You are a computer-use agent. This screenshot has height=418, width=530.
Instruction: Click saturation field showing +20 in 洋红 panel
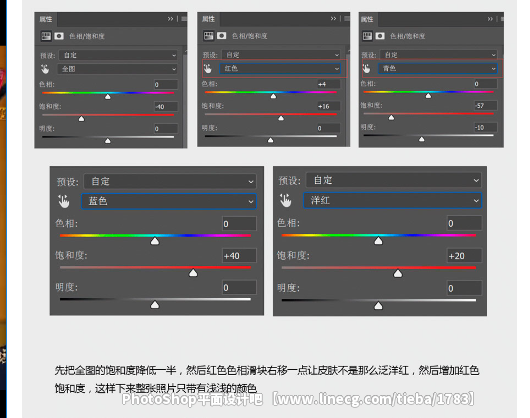click(x=464, y=256)
